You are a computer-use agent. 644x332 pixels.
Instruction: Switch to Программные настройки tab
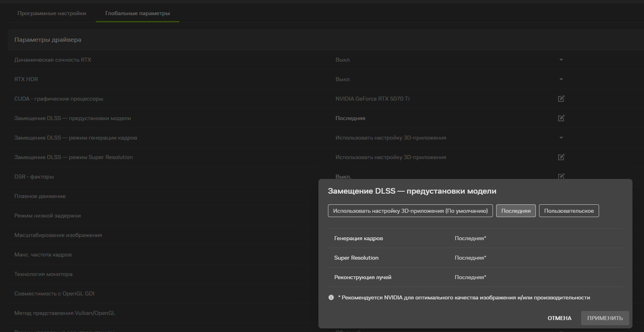click(52, 13)
